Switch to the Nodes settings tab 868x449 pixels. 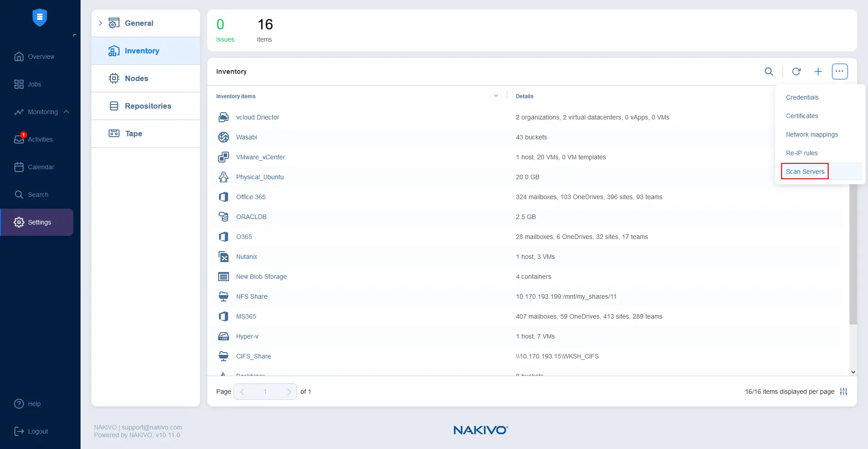coord(136,78)
